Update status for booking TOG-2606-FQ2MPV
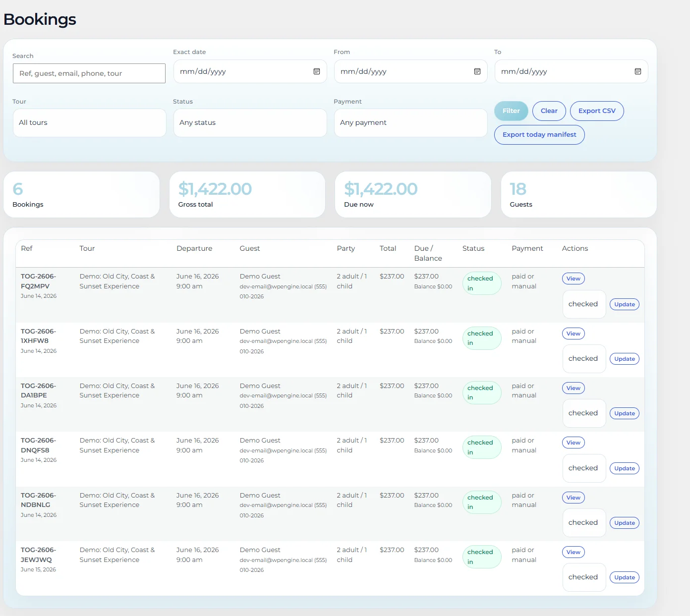The image size is (690, 616). [x=625, y=304]
